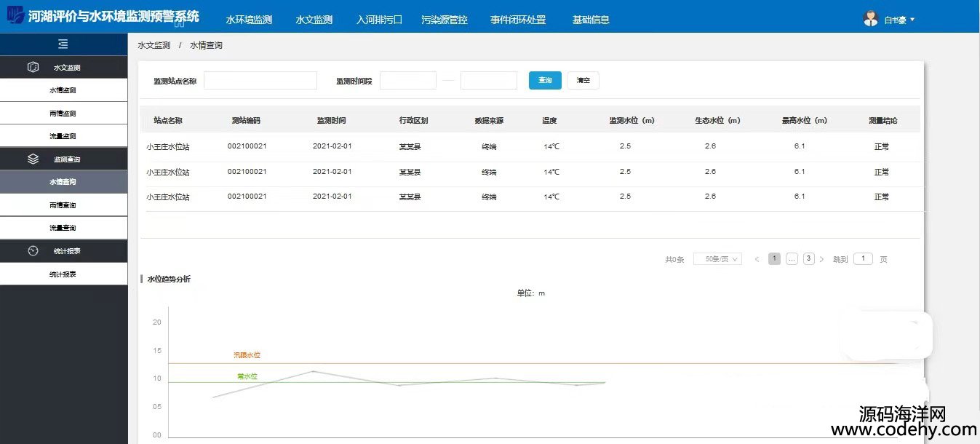Open the 事件闭环处置 top menu
The image size is (980, 444).
pyautogui.click(x=518, y=20)
